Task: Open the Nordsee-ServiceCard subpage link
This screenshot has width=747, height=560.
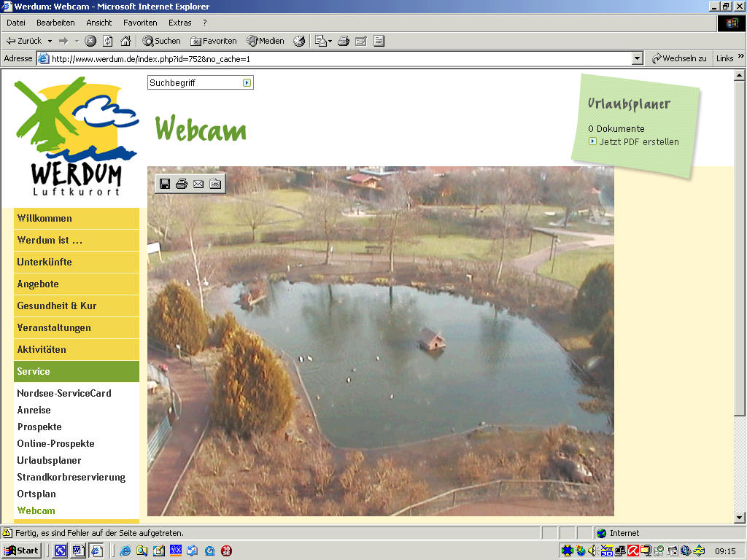Action: pyautogui.click(x=64, y=393)
